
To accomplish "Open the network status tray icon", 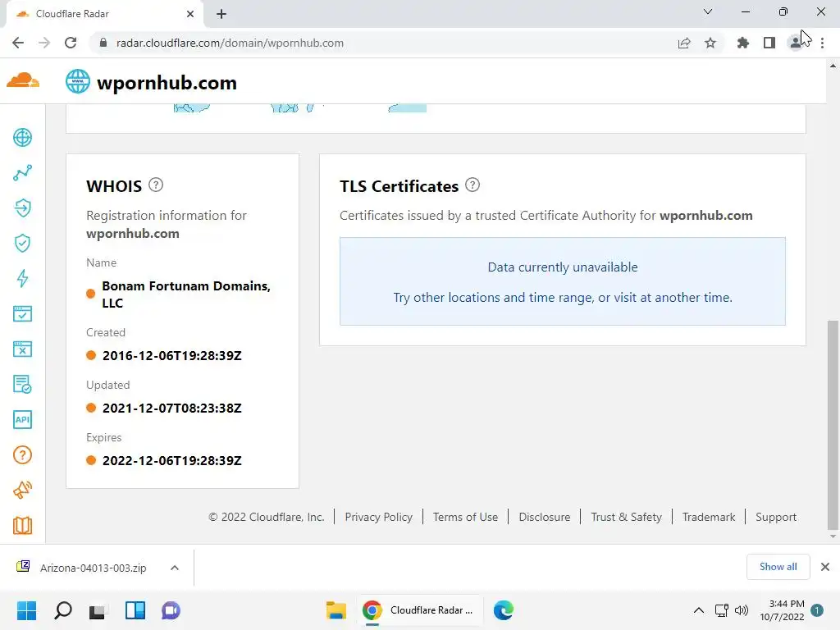I will [x=722, y=610].
